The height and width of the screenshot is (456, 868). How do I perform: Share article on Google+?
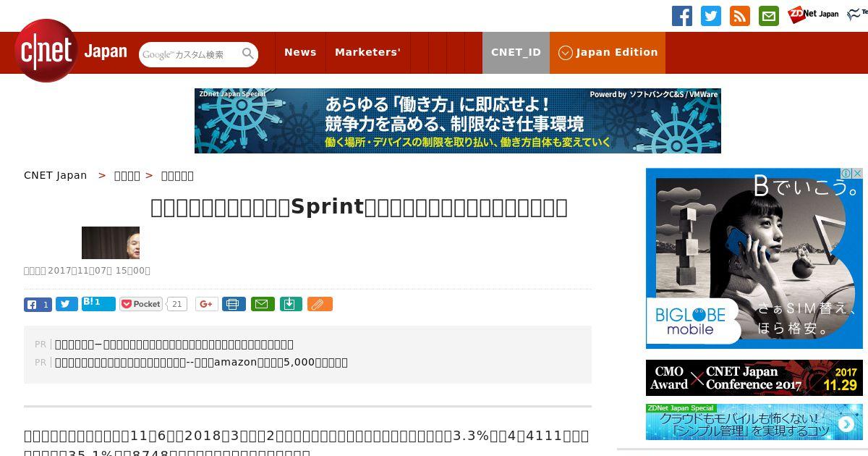coord(206,305)
